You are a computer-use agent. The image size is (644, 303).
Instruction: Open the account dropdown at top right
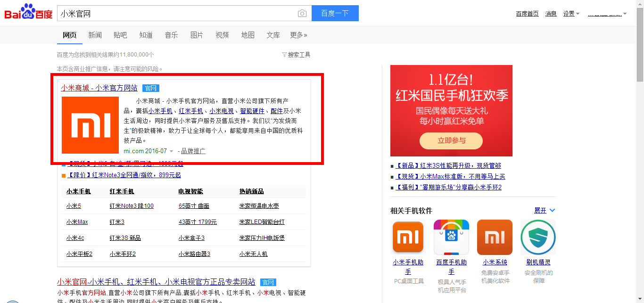click(607, 14)
